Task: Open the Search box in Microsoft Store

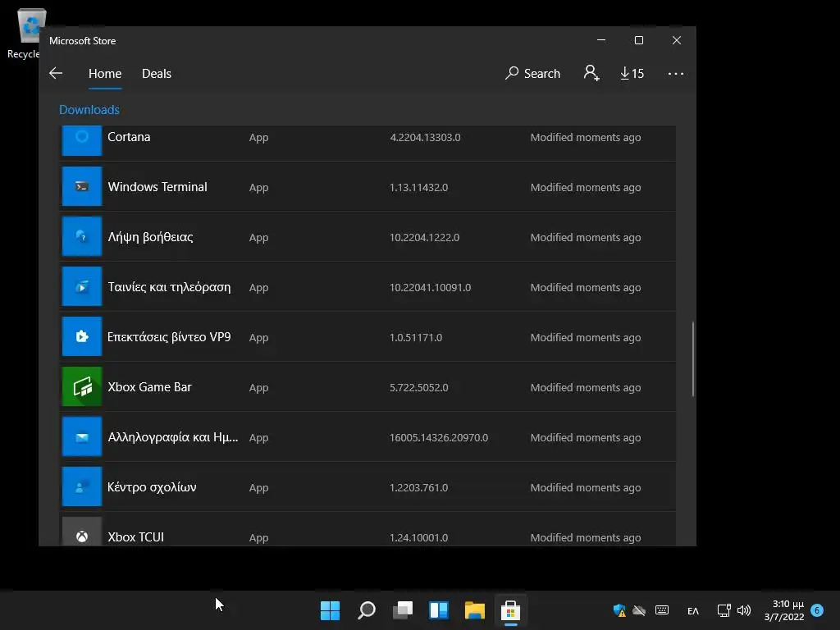Action: click(x=532, y=73)
